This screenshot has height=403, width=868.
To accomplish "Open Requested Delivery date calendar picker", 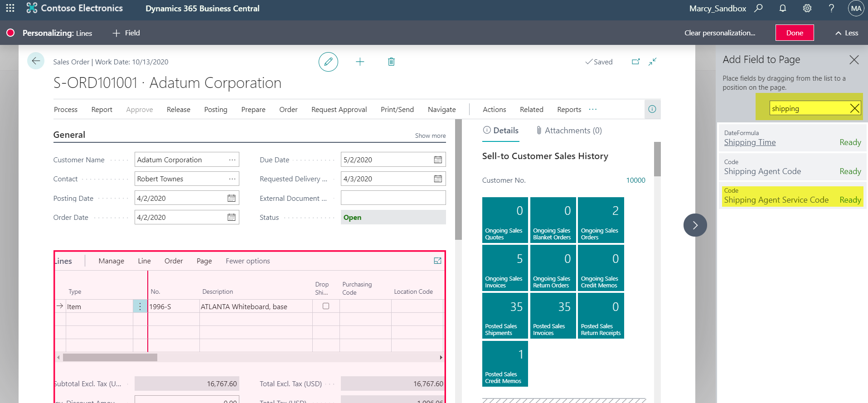I will [438, 179].
